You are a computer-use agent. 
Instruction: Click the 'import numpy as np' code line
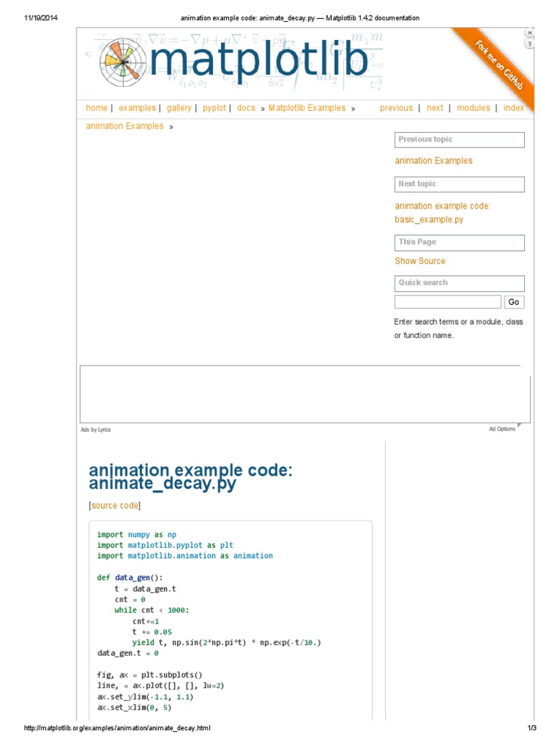pyautogui.click(x=136, y=535)
